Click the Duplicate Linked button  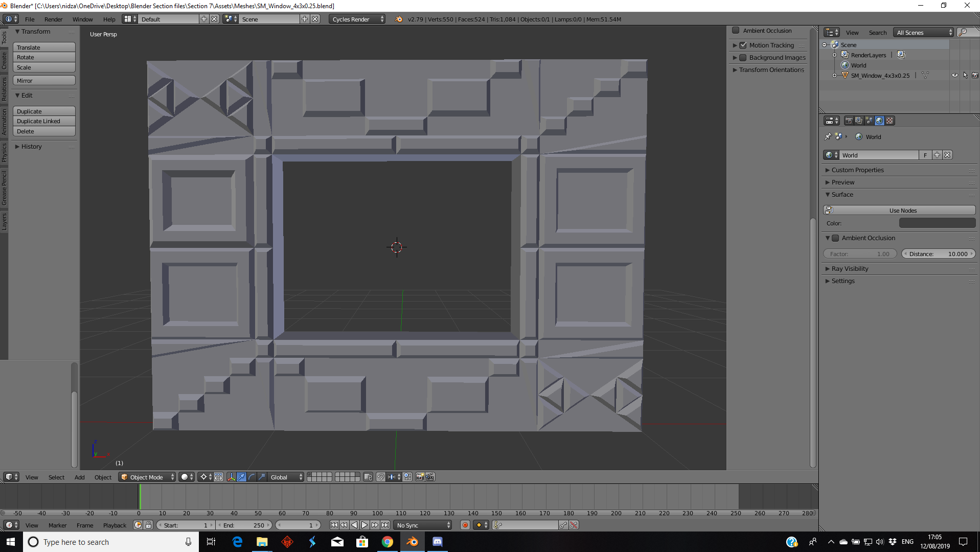(44, 121)
